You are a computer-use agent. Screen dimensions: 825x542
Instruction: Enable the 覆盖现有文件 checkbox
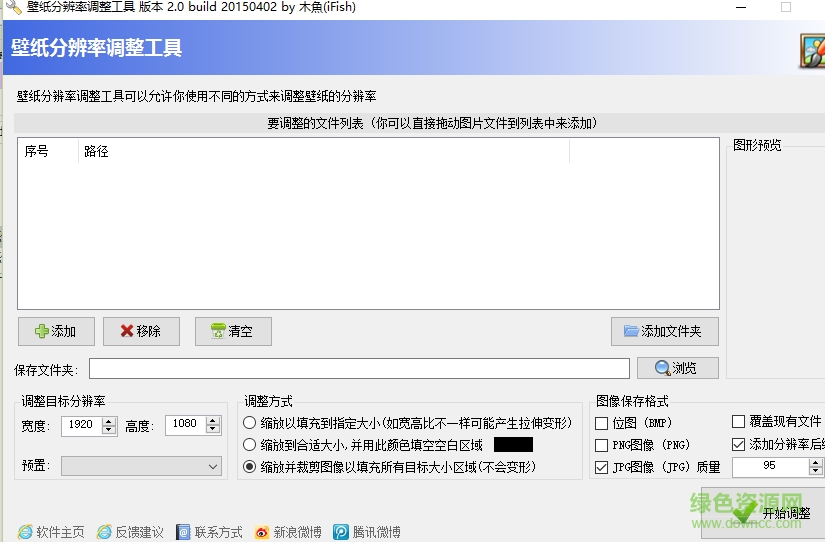(x=739, y=421)
